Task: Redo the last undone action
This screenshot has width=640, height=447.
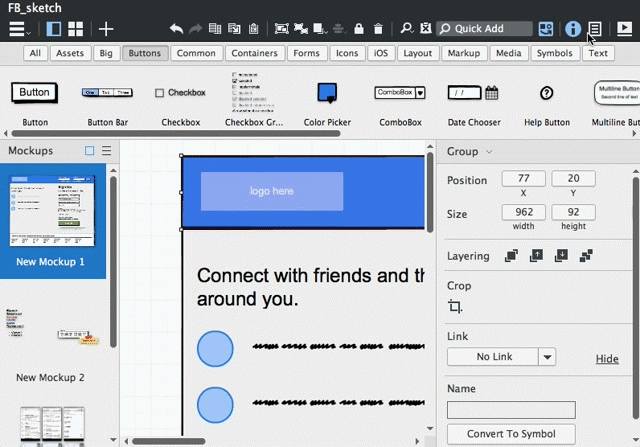Action: (x=196, y=29)
